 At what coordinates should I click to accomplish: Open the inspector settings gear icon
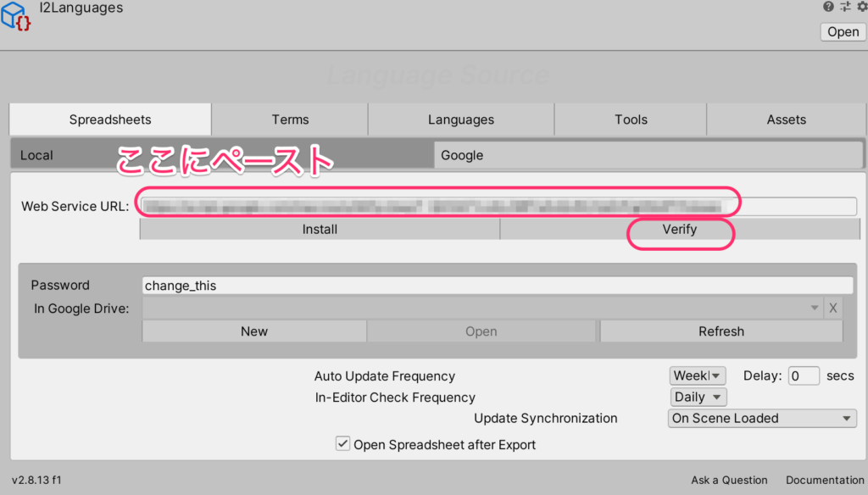tap(862, 7)
